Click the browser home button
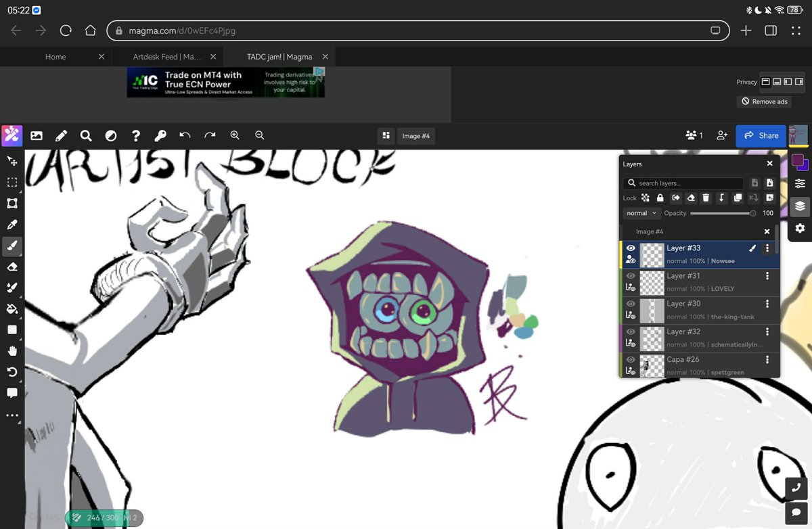This screenshot has width=812, height=529. [x=90, y=30]
